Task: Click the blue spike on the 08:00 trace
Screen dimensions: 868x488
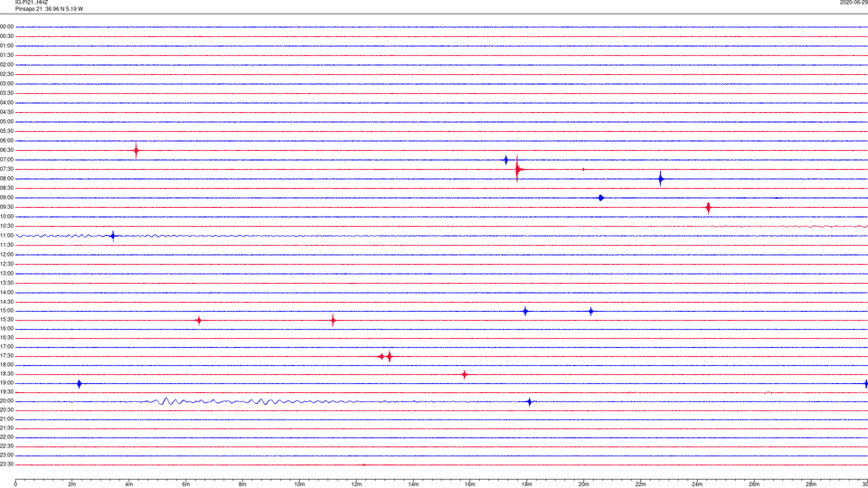Action: tap(660, 179)
